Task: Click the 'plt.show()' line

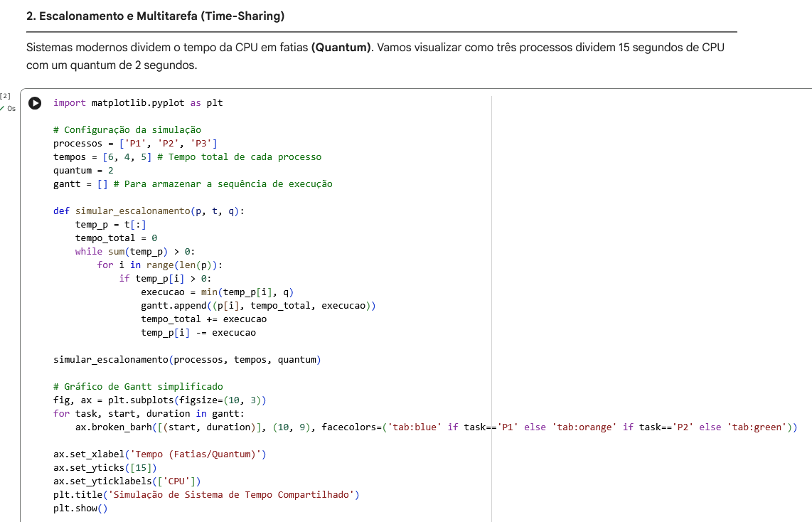Action: pyautogui.click(x=80, y=508)
